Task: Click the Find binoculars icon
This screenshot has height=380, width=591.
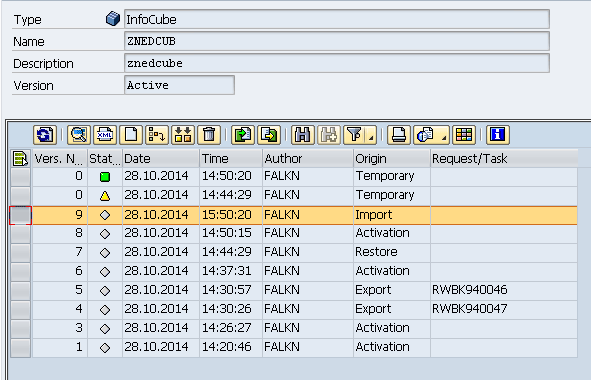Action: pos(303,135)
